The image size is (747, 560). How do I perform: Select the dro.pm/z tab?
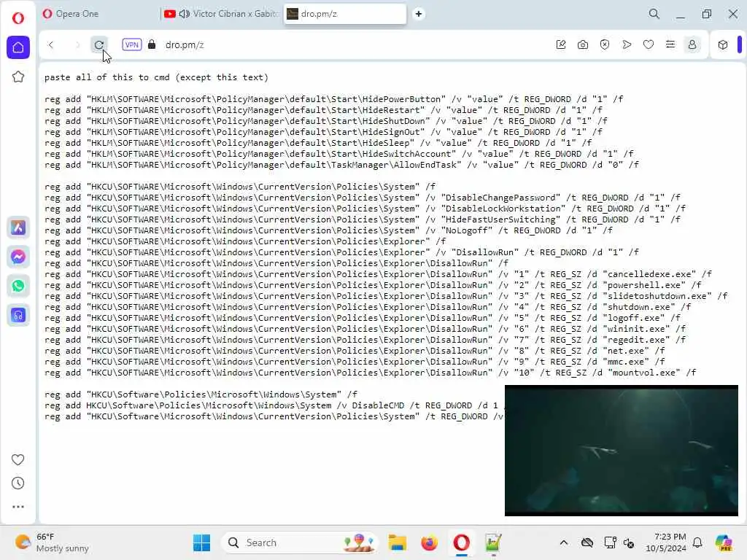click(345, 14)
